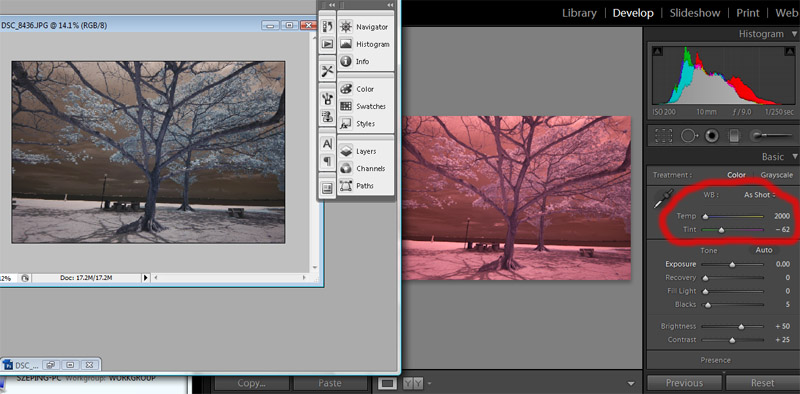Screen dimensions: 800x394
Task: Toggle Before/After YY view
Action: pos(414,383)
